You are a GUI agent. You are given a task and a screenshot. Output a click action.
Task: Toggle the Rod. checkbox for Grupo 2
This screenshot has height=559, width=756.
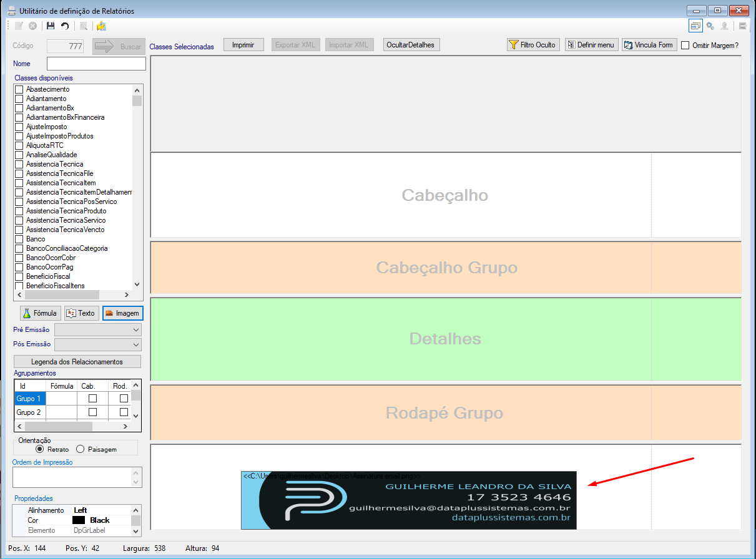click(x=124, y=412)
